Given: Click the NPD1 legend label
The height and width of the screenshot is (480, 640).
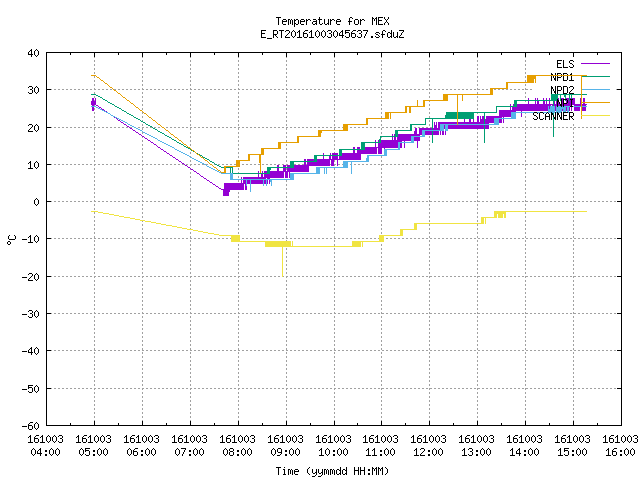Looking at the screenshot, I should (x=562, y=77).
